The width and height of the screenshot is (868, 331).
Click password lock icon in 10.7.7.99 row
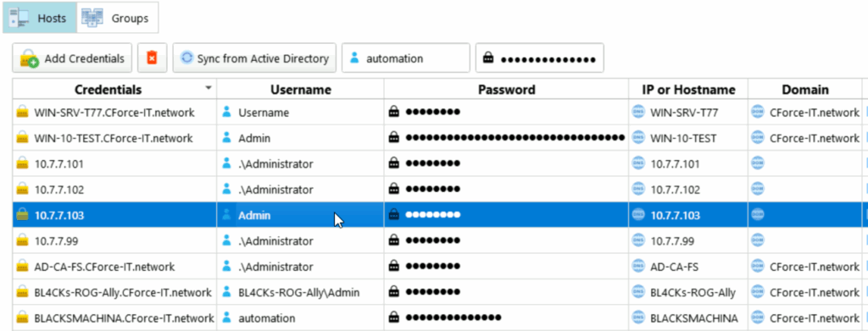tap(393, 241)
